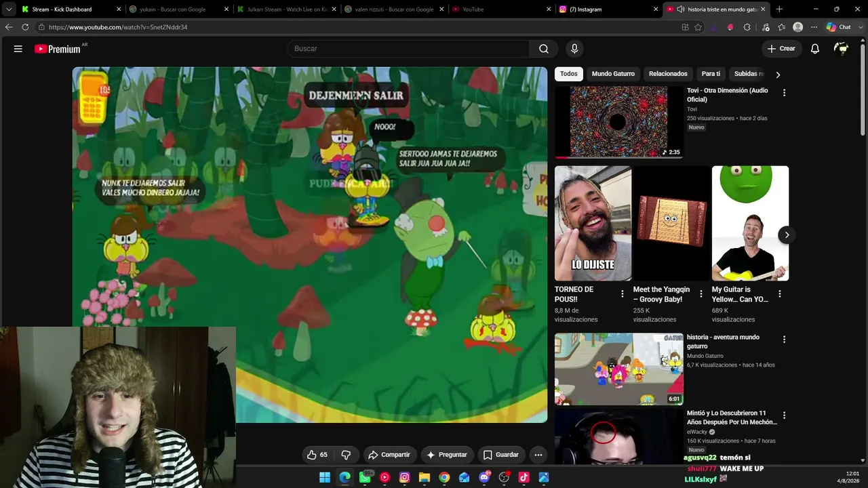Type in the Buscar search field

pyautogui.click(x=408, y=49)
